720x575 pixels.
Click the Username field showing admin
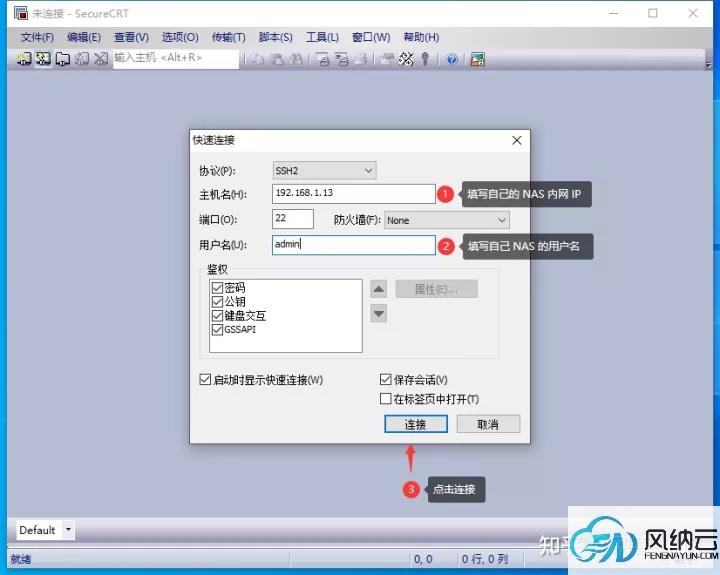click(354, 244)
